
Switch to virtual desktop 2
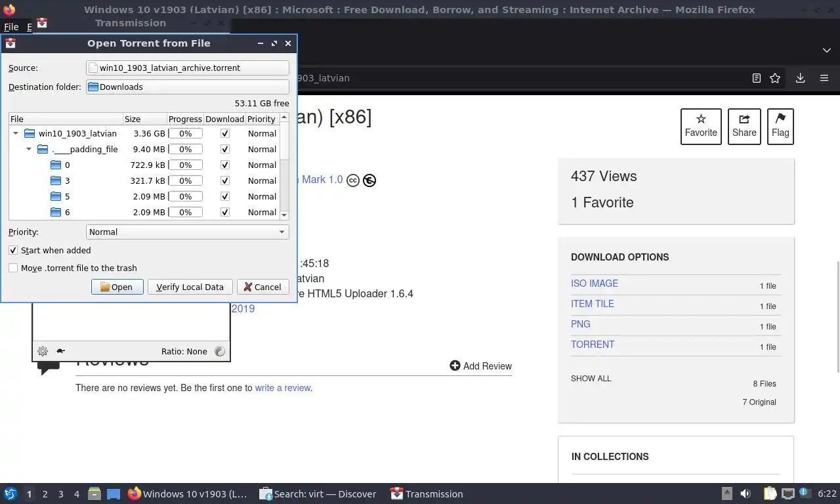(45, 494)
